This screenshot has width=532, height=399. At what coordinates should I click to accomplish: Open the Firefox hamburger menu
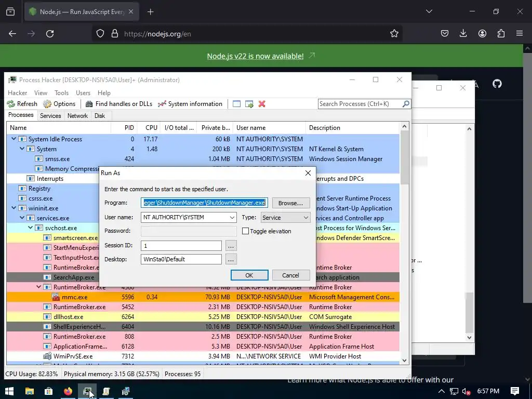(520, 34)
